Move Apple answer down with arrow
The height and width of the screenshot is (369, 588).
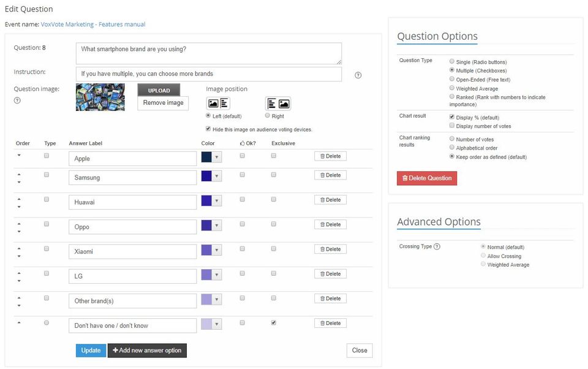pyautogui.click(x=18, y=156)
